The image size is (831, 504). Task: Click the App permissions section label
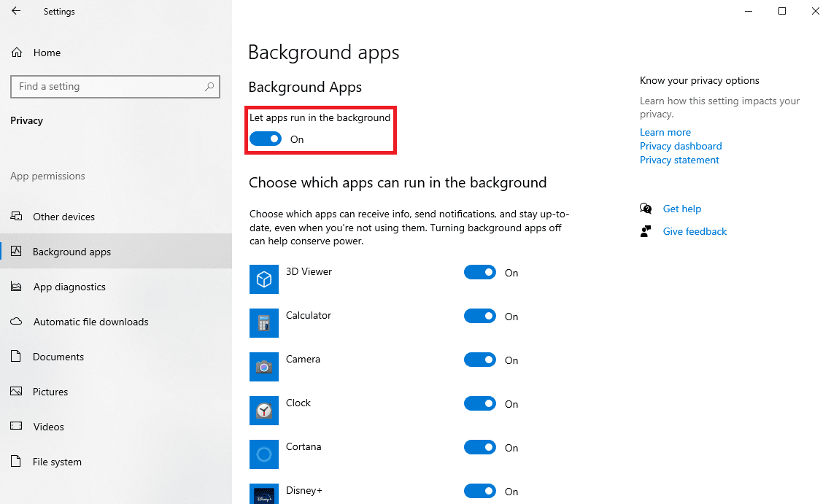pyautogui.click(x=47, y=176)
